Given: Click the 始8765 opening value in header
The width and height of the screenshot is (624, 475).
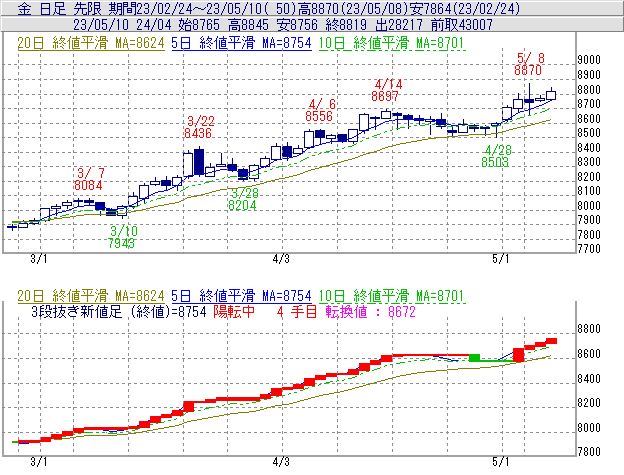Looking at the screenshot, I should point(199,25).
